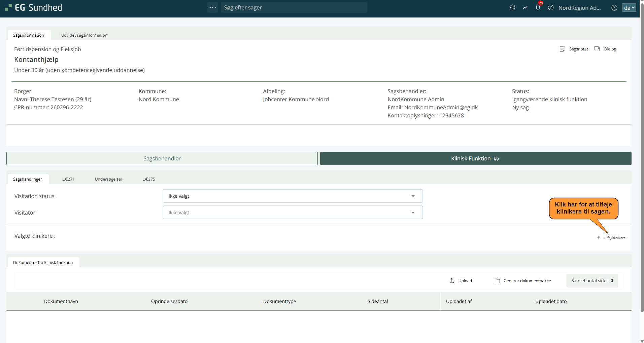Image resolution: width=644 pixels, height=343 pixels.
Task: Open the language selector 'da'
Action: pos(629,7)
